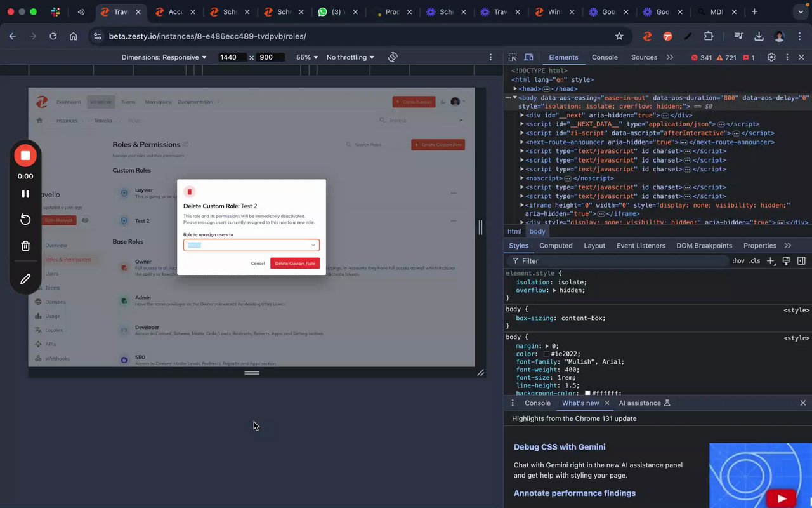812x508 pixels.
Task: Close the DevTools panel
Action: click(802, 57)
